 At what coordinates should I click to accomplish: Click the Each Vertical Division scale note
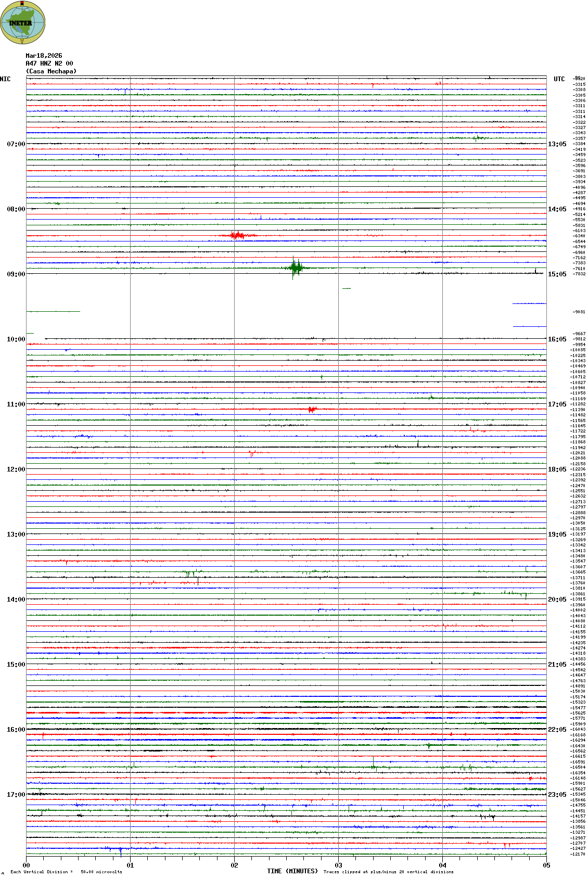66,872
